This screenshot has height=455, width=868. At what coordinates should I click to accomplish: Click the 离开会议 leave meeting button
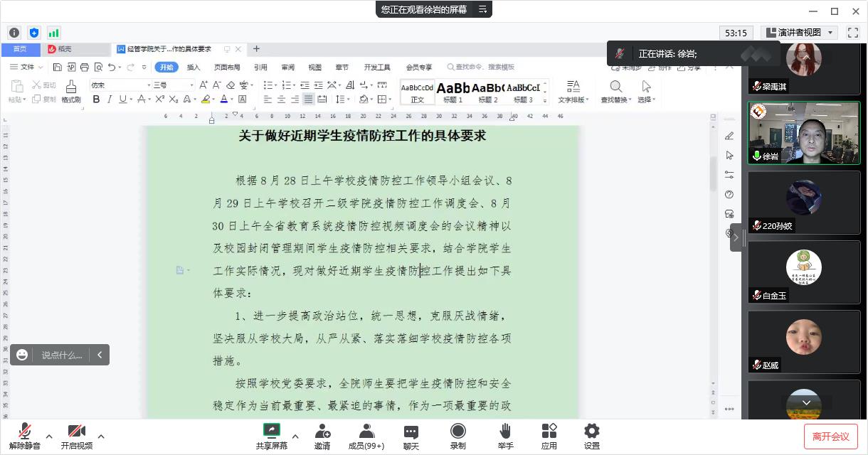click(x=831, y=437)
